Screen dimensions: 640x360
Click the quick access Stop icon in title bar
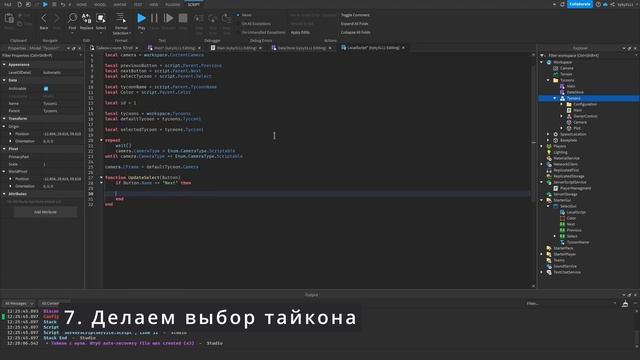click(54, 4)
